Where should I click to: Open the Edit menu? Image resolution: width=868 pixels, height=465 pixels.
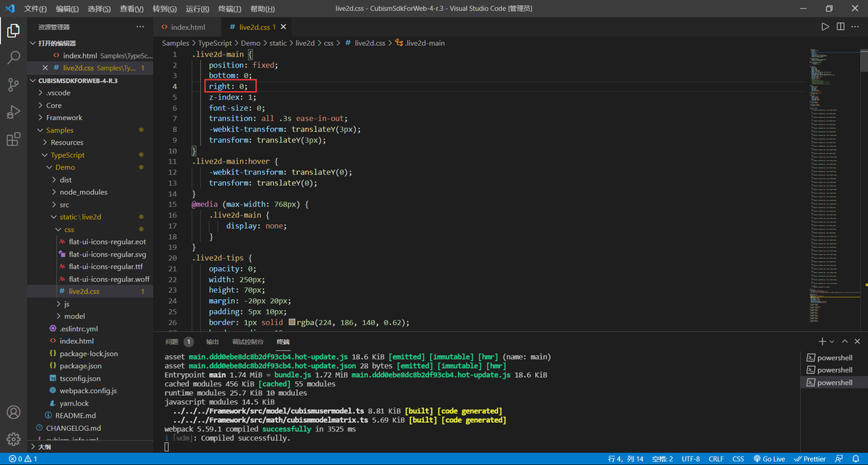pos(67,9)
